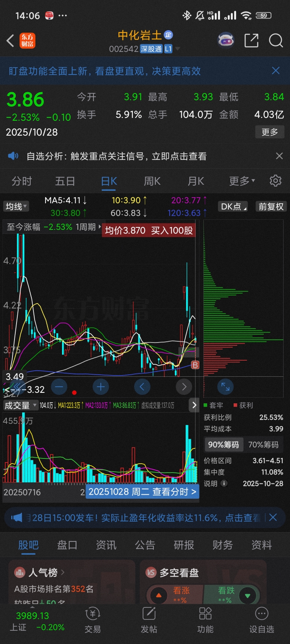Tap the share icon
The height and width of the screenshot is (644, 290).
[251, 40]
